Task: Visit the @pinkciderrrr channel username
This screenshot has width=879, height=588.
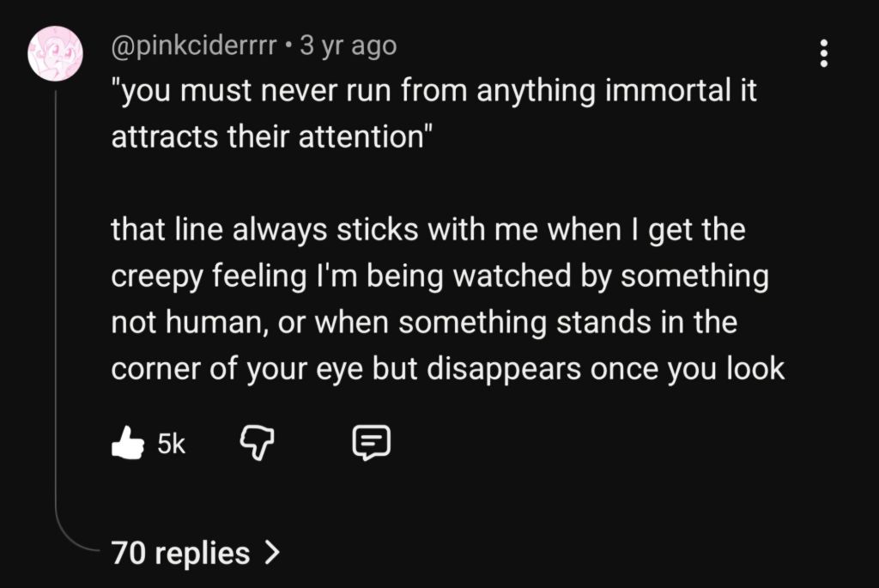Action: [195, 45]
